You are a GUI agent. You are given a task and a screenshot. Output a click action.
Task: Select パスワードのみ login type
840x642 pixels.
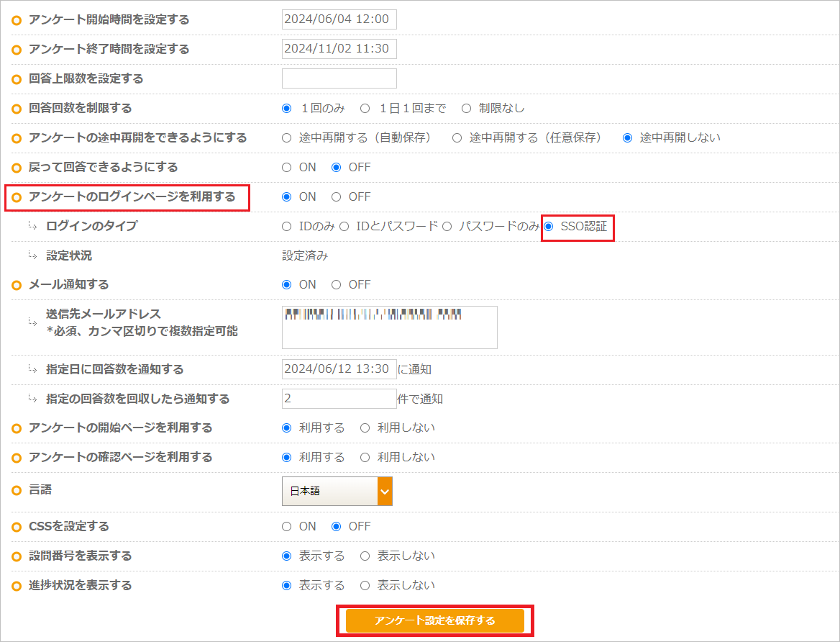(447, 226)
